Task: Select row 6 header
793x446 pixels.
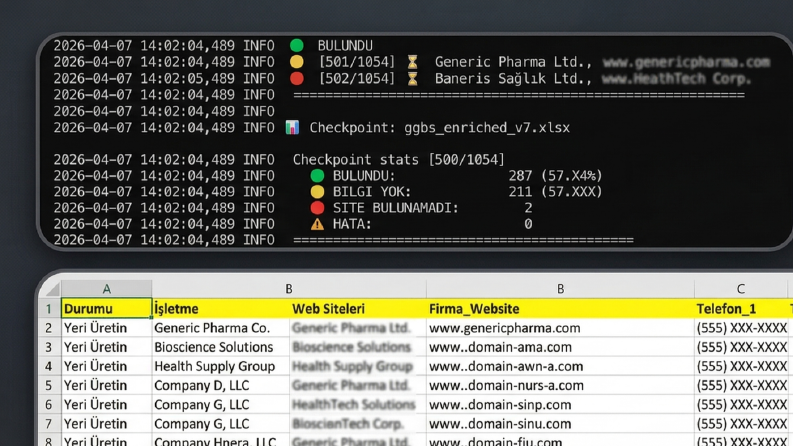Action: tap(49, 405)
